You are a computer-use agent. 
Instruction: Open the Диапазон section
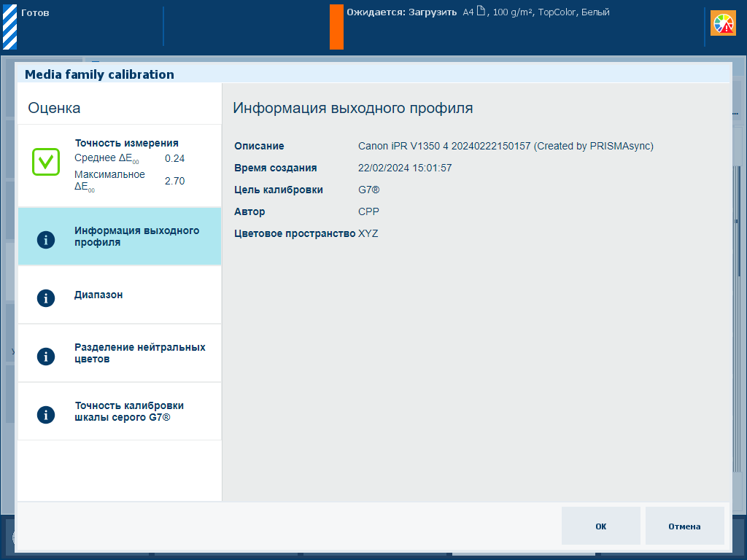(120, 295)
